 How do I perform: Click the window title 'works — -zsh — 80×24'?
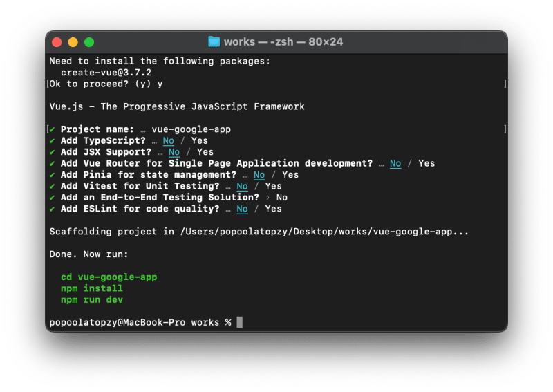point(283,42)
